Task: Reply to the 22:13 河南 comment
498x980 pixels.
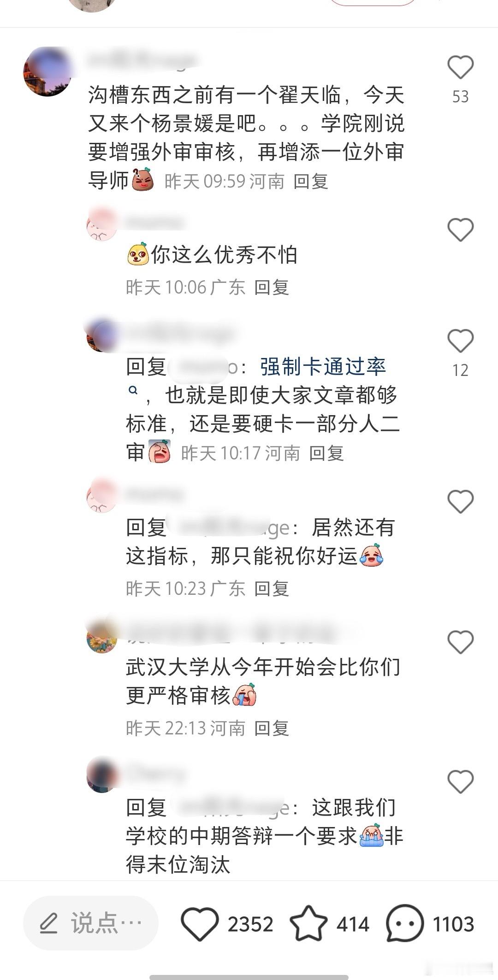Action: (x=272, y=728)
